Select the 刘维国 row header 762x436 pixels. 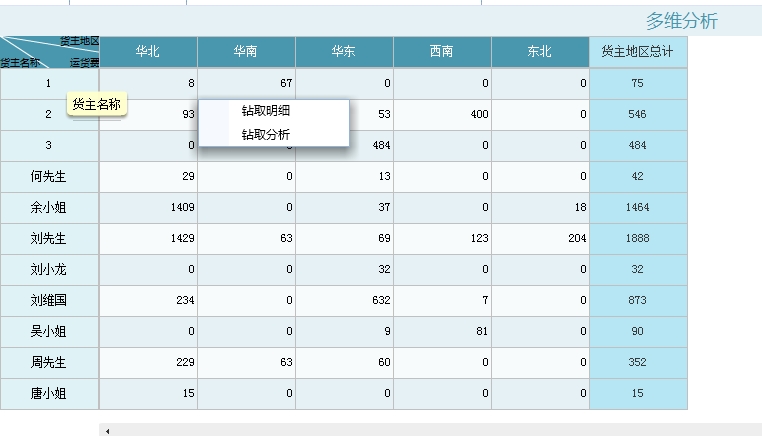[49, 301]
